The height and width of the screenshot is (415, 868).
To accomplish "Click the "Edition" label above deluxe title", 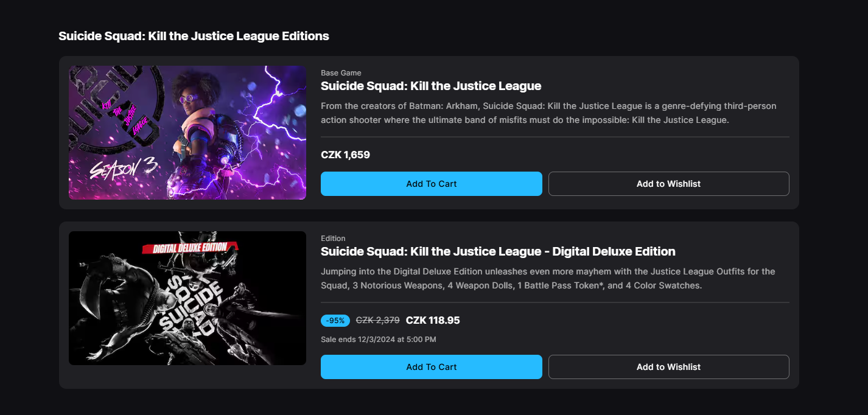I will click(333, 239).
